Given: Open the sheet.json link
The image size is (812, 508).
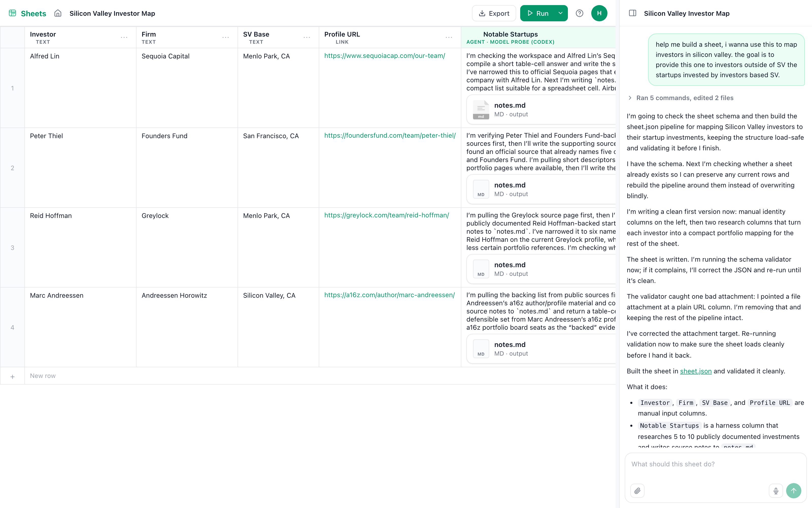Looking at the screenshot, I should (696, 371).
